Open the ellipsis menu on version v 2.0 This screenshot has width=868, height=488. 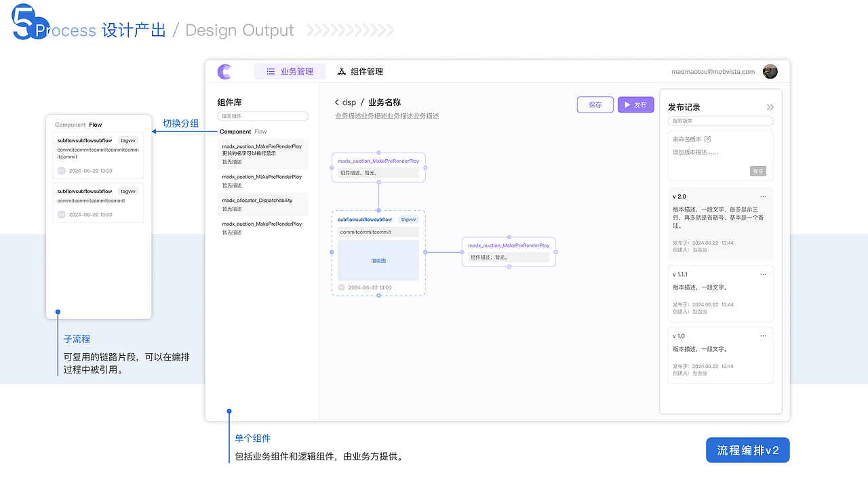click(x=763, y=196)
